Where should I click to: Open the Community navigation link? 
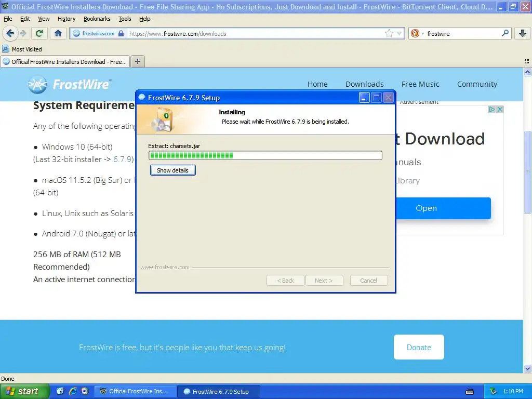point(477,84)
